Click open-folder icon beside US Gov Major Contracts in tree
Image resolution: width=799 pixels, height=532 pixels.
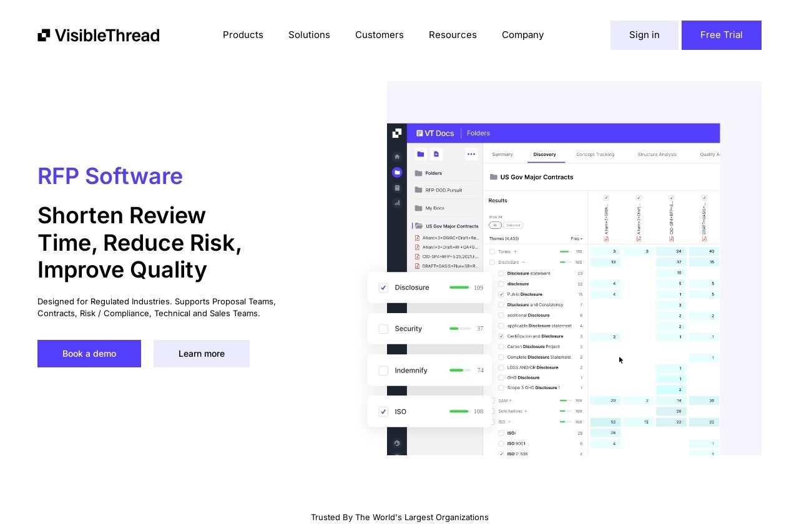419,226
